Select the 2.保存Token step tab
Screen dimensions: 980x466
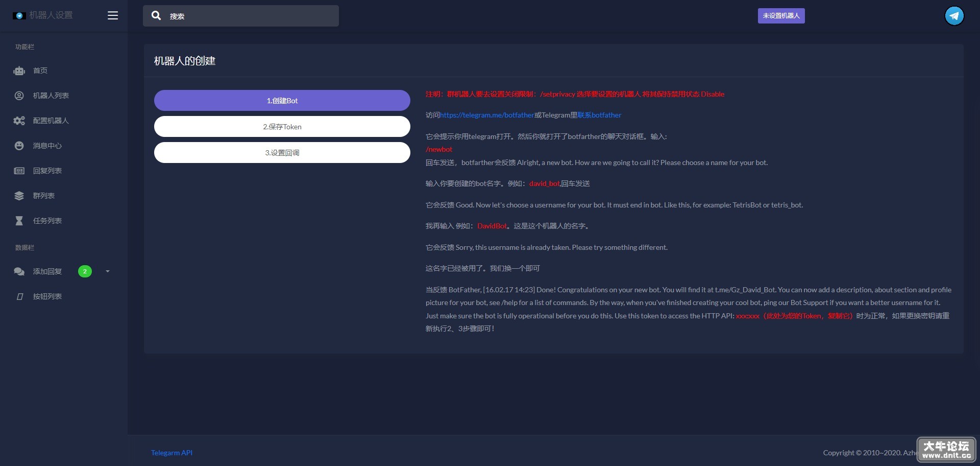[x=282, y=127]
